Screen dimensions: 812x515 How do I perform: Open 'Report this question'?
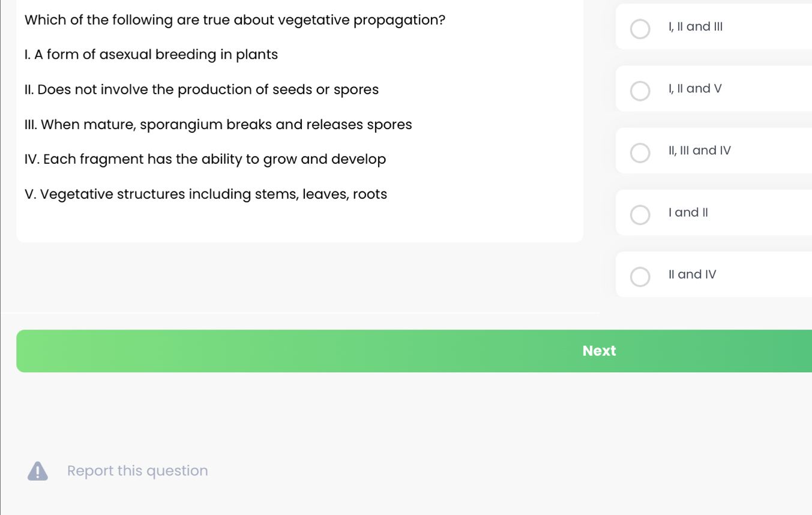tap(137, 471)
